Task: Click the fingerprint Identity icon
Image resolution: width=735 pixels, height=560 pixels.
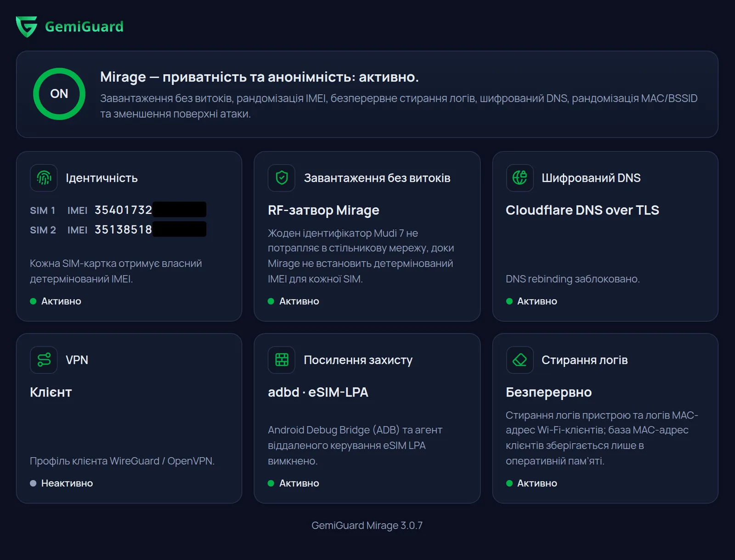Action: click(x=44, y=178)
